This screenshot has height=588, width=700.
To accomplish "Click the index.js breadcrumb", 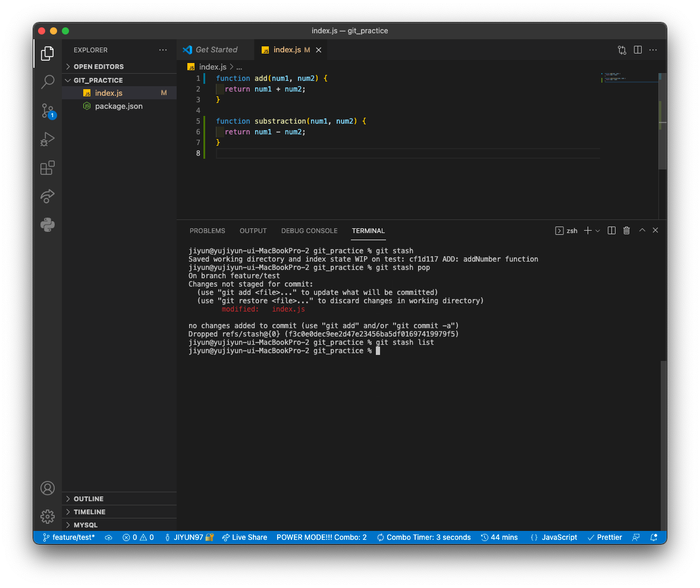I will point(208,67).
